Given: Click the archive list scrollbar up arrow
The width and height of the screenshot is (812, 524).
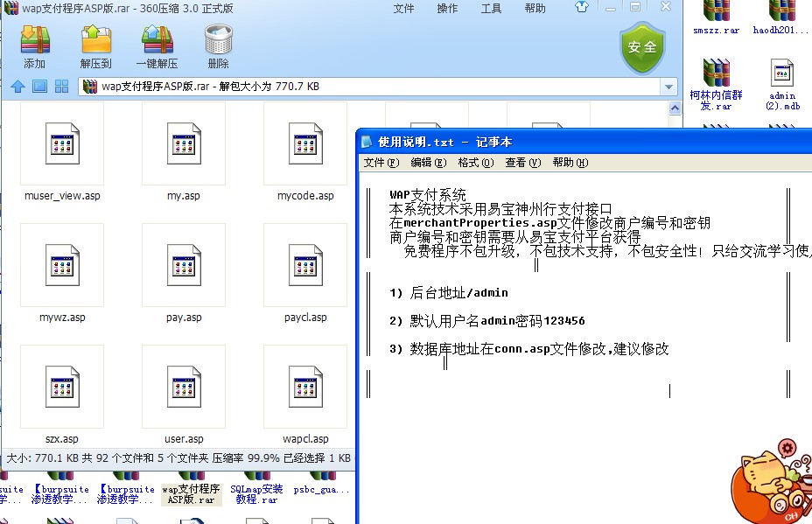Looking at the screenshot, I should [x=674, y=107].
